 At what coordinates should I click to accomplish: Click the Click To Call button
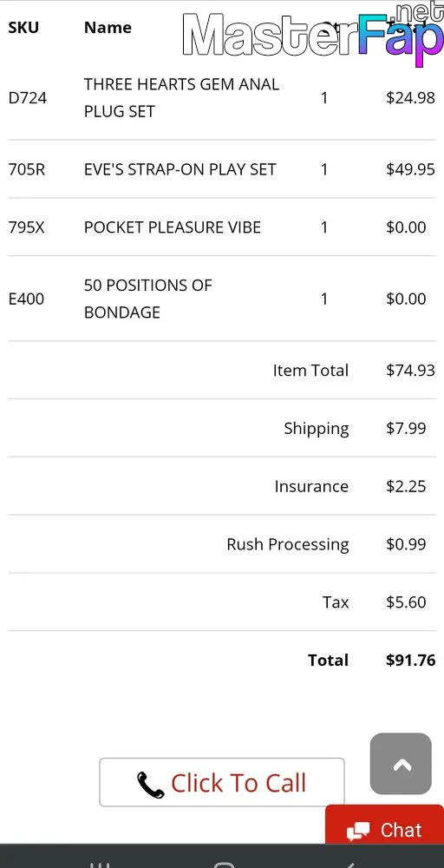[222, 782]
